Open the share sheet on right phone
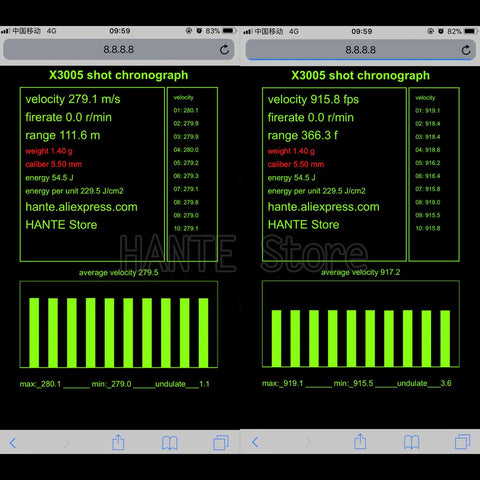The height and width of the screenshot is (480, 480). (x=360, y=441)
